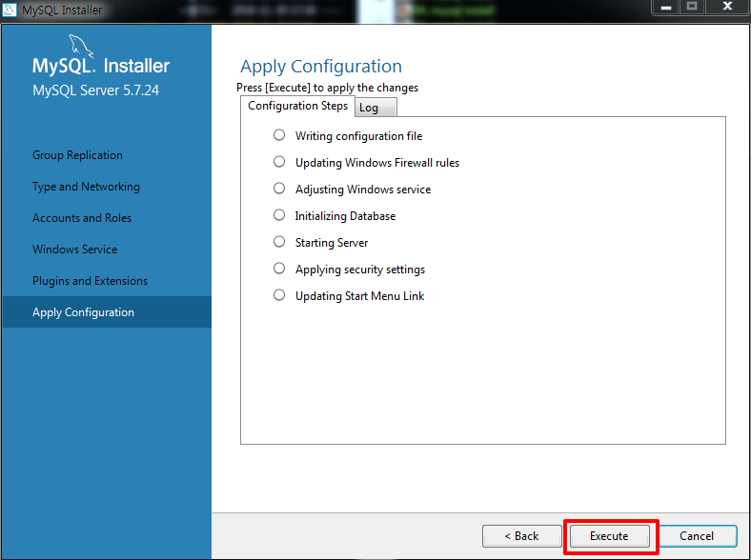751x560 pixels.
Task: Switch to the Log tab
Action: (375, 108)
